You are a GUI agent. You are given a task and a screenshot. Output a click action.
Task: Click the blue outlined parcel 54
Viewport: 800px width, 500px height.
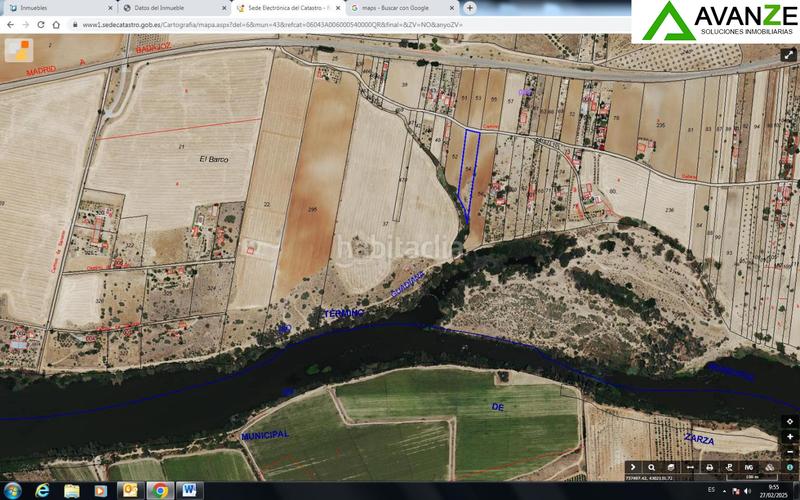[x=468, y=170]
